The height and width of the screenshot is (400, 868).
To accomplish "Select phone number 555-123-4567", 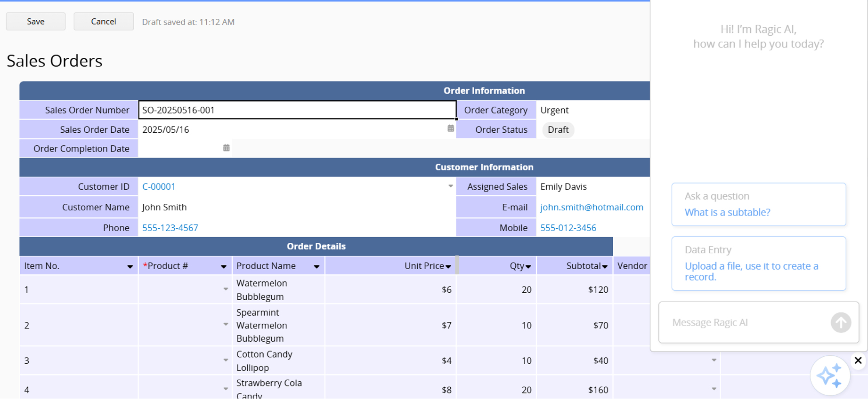I will click(x=170, y=228).
